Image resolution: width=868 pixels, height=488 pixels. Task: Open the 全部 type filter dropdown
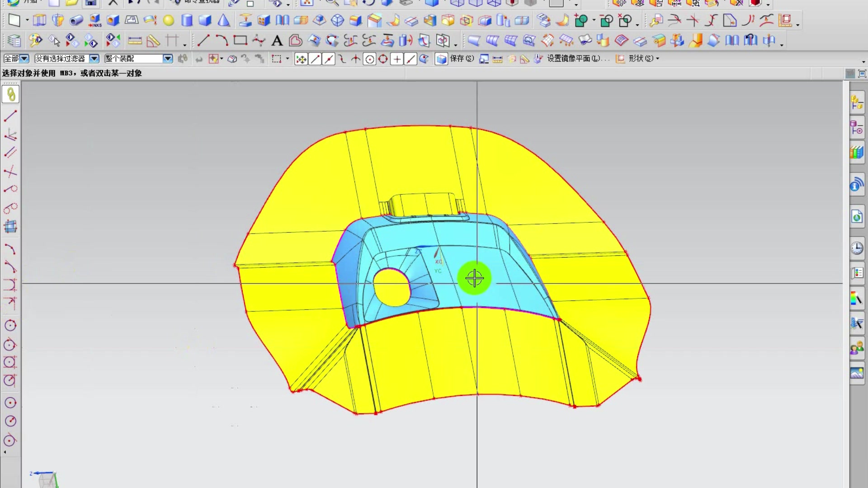click(24, 59)
